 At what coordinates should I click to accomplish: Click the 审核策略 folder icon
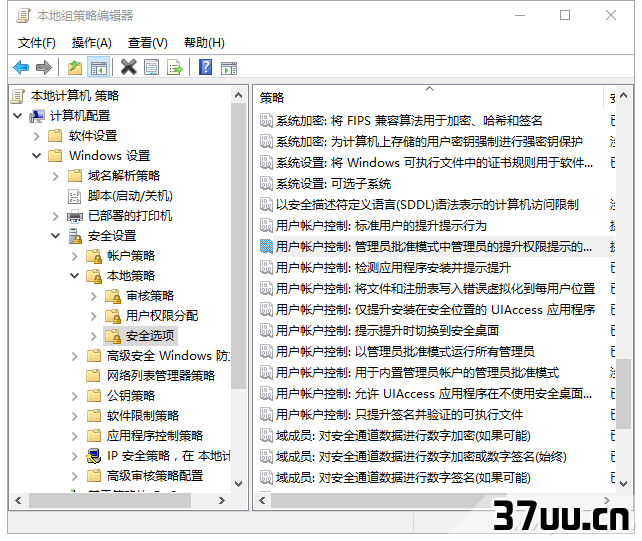pos(113,296)
